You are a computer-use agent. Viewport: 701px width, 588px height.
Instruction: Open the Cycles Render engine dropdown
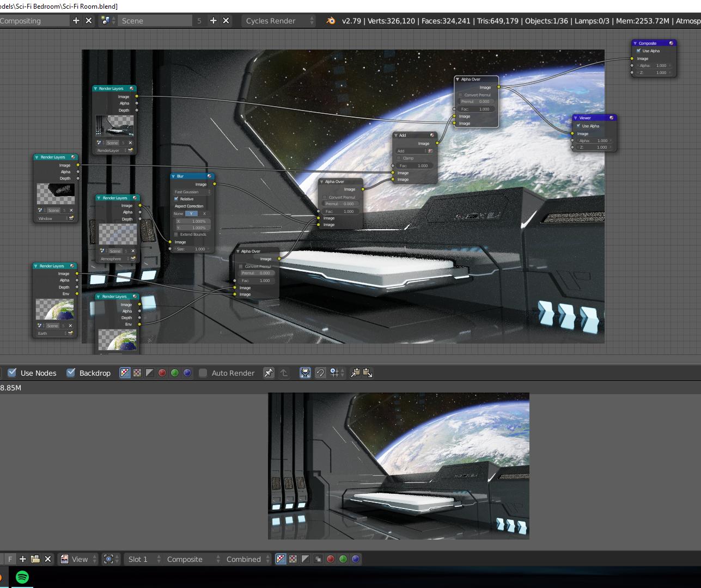tap(279, 21)
